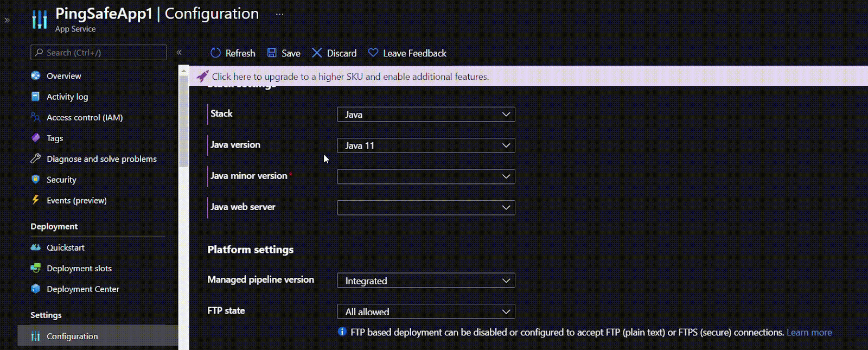Expand the Java web server dropdown

(426, 207)
